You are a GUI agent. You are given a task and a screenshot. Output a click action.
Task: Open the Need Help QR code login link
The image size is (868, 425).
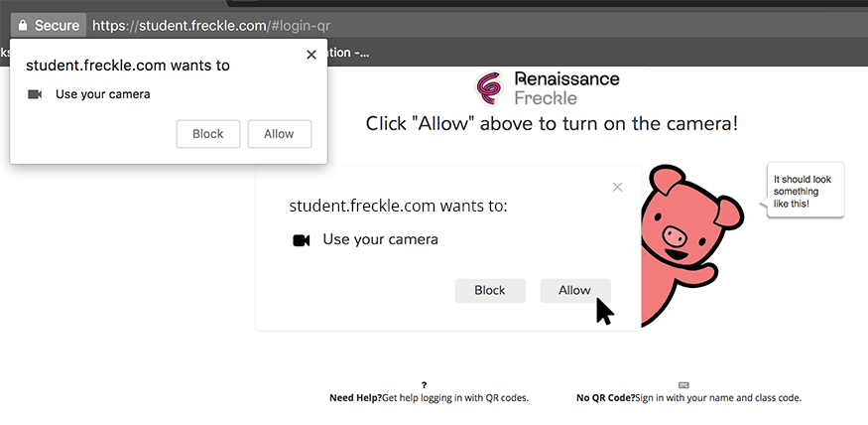pos(429,398)
